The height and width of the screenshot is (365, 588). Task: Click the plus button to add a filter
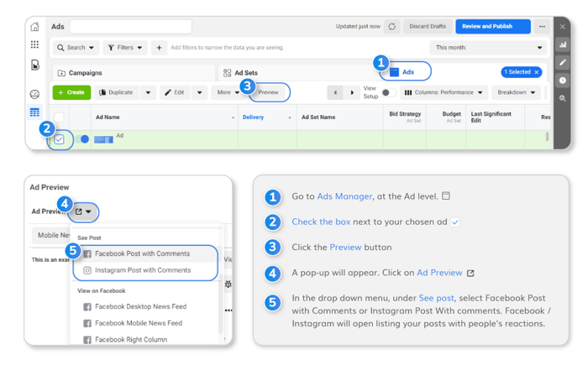click(159, 48)
